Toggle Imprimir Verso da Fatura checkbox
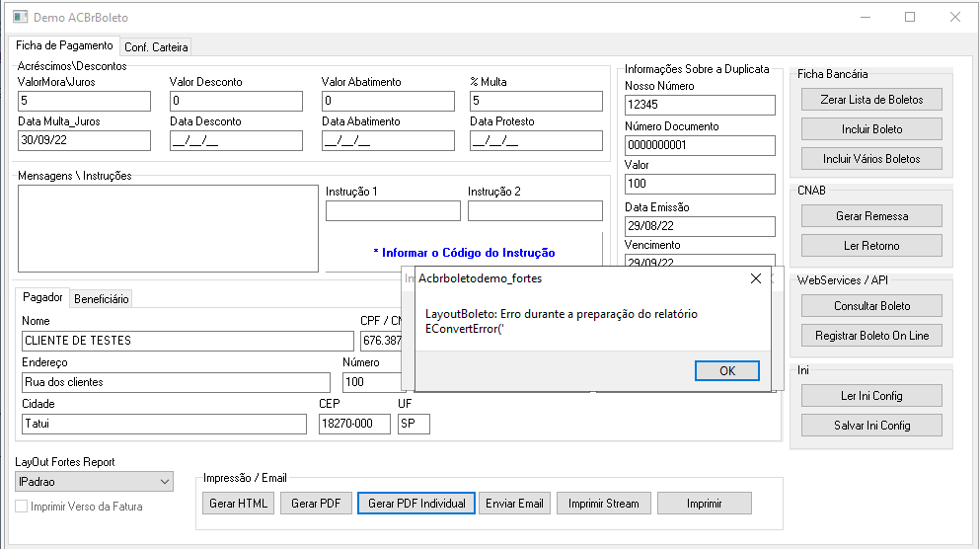Screen dimensions: 980x549 (22, 507)
